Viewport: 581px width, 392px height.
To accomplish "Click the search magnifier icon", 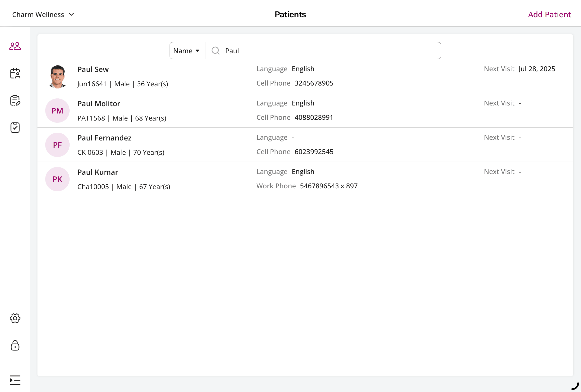I will click(x=215, y=51).
